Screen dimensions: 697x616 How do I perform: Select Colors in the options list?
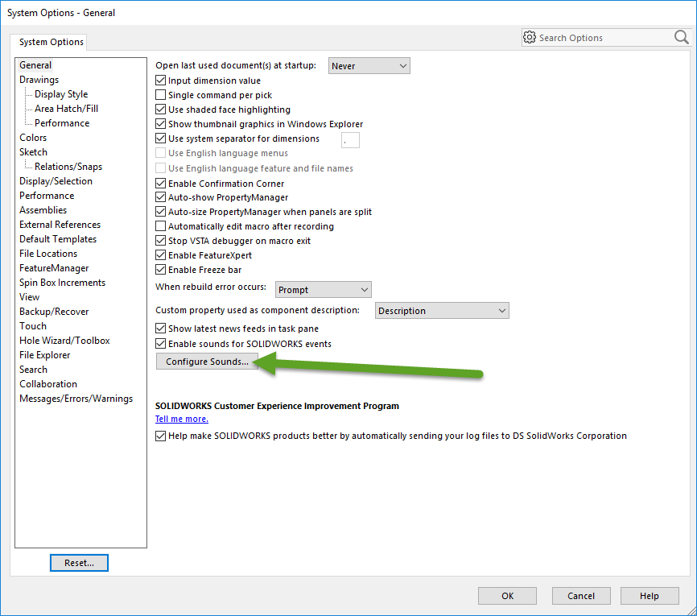[x=33, y=138]
